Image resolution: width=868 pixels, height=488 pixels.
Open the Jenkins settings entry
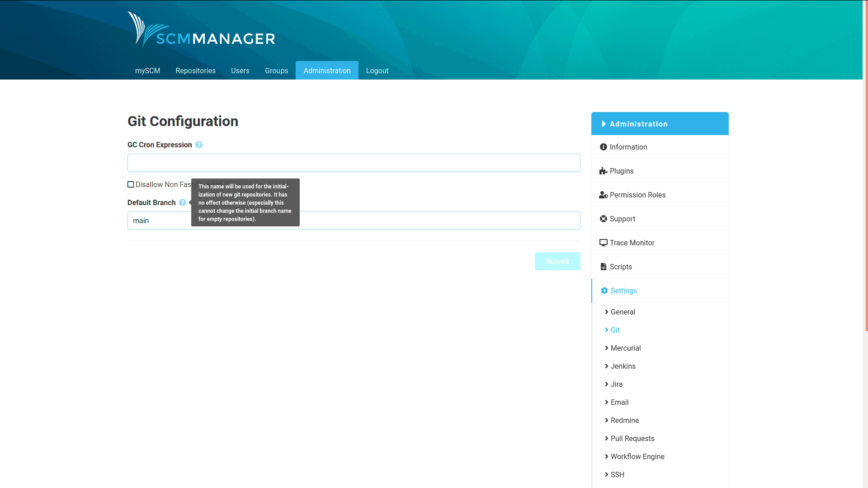pyautogui.click(x=623, y=366)
